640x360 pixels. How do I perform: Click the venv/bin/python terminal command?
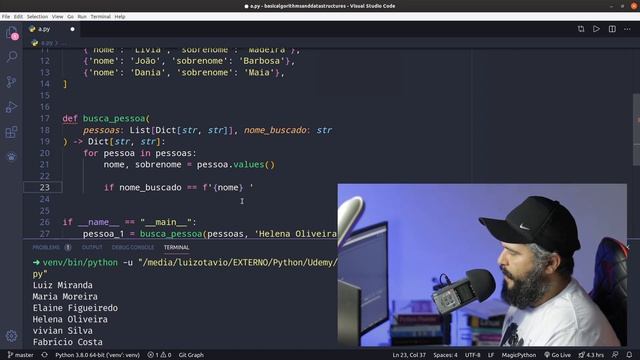(80, 262)
